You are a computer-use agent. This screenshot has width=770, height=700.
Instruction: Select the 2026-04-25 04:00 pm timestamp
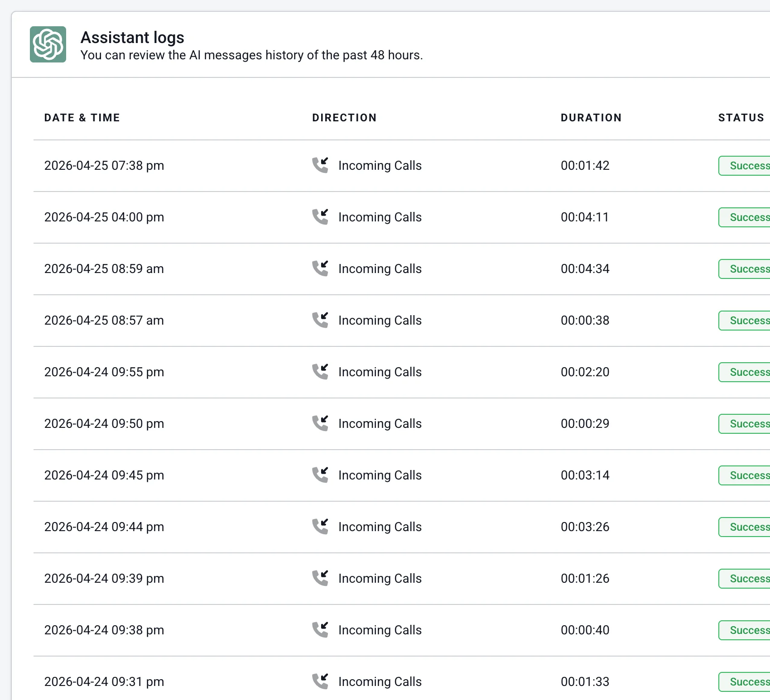pyautogui.click(x=104, y=217)
